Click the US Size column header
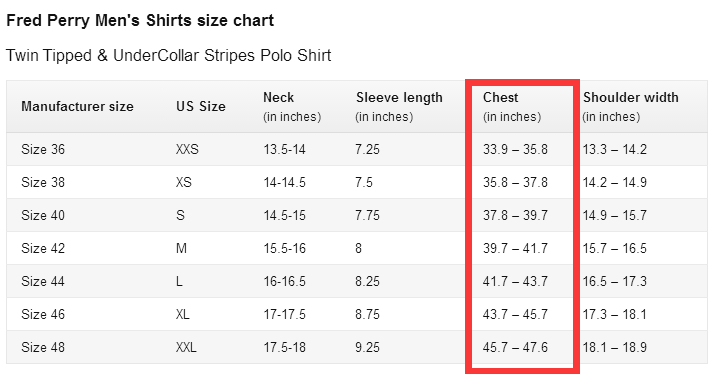The image size is (721, 374). click(x=201, y=106)
